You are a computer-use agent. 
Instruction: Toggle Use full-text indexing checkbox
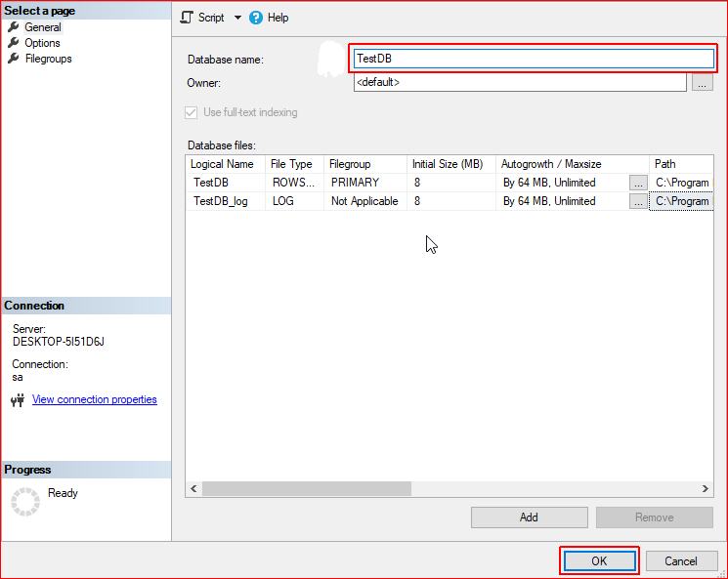192,112
